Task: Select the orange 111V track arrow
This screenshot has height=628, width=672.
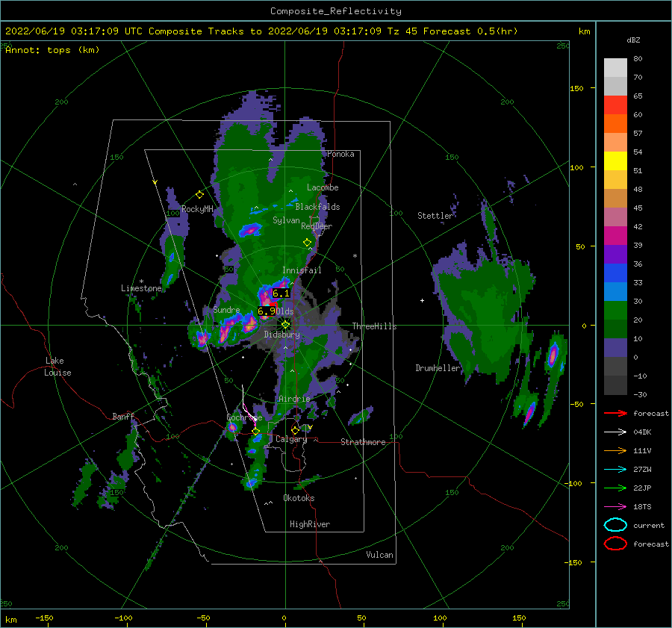Action: coord(615,450)
